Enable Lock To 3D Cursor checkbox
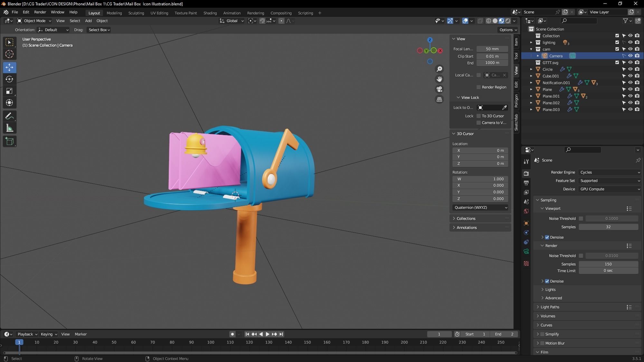 point(478,116)
